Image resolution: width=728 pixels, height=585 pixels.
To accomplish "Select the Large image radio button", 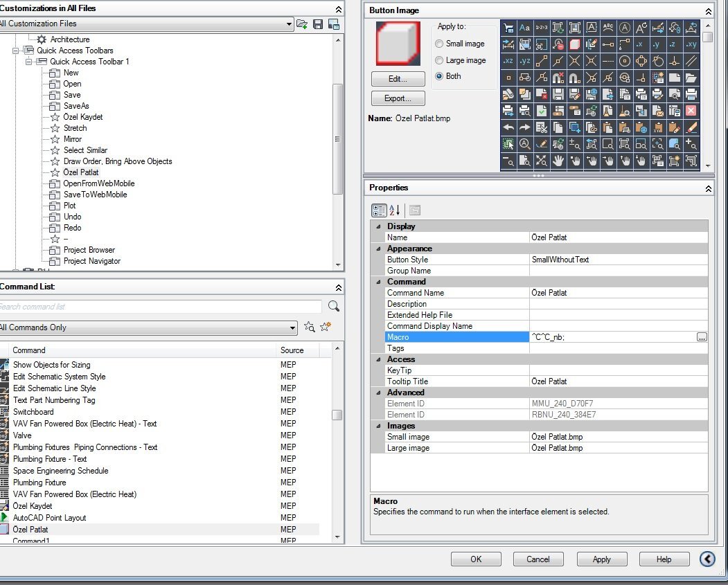I will click(x=439, y=60).
